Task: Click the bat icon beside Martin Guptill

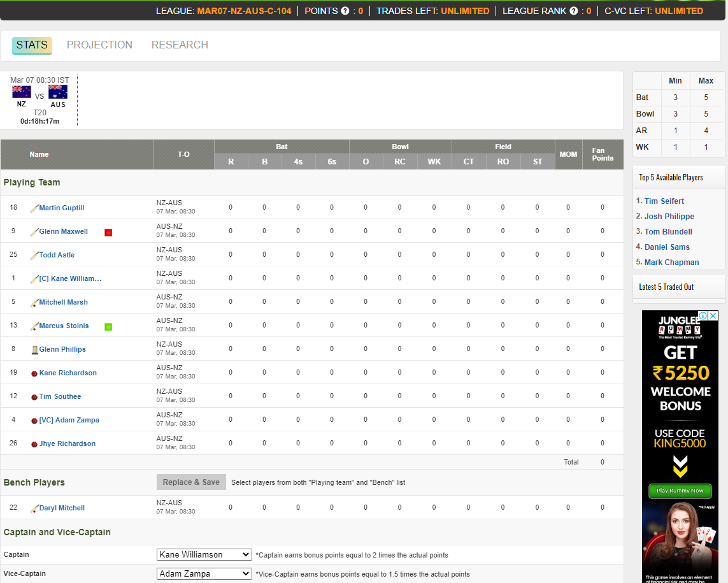Action: (x=34, y=208)
